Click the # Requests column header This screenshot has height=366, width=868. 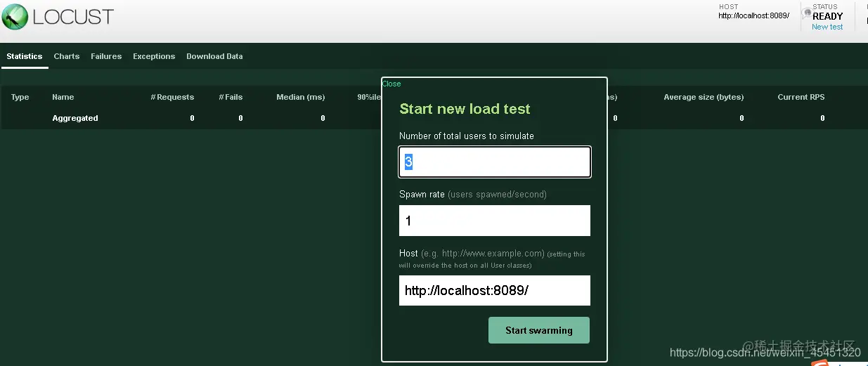(x=172, y=97)
